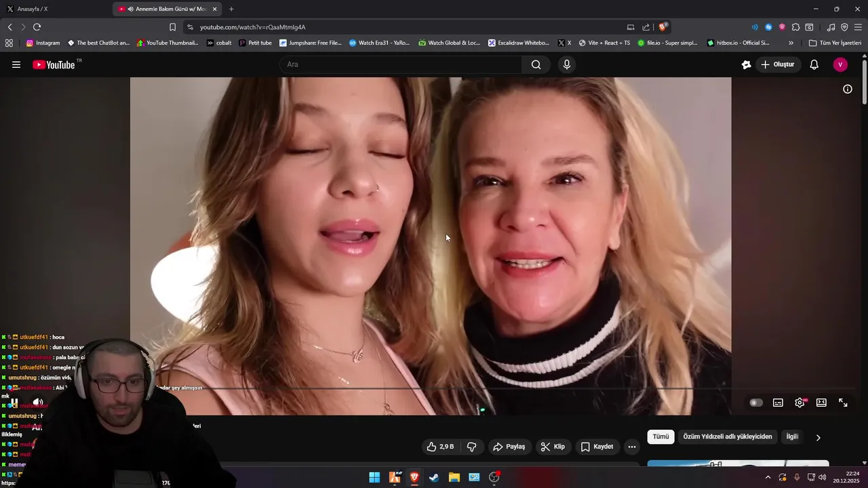Switch to theater mode

point(821,403)
